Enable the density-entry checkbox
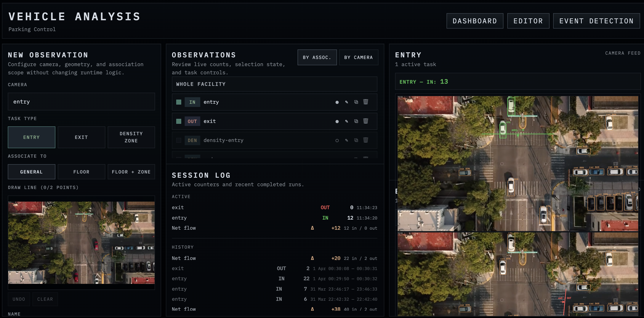Viewport: 644px width, 318px height. (x=179, y=140)
